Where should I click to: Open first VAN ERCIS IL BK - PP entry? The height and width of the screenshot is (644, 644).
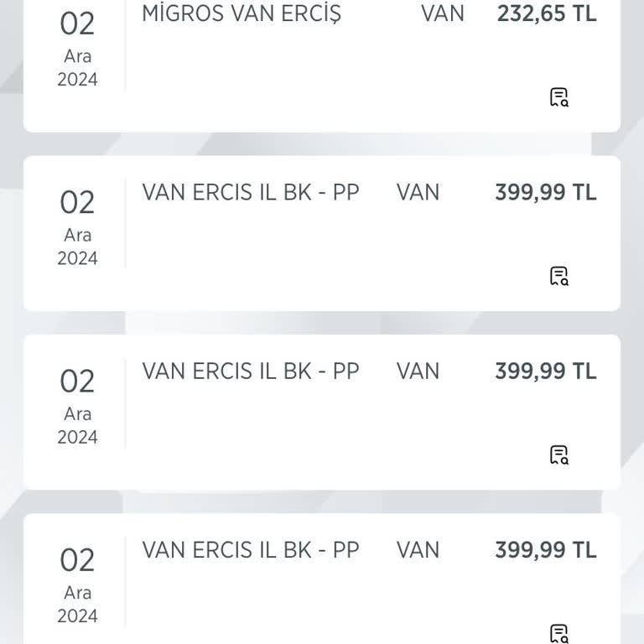coord(251,193)
